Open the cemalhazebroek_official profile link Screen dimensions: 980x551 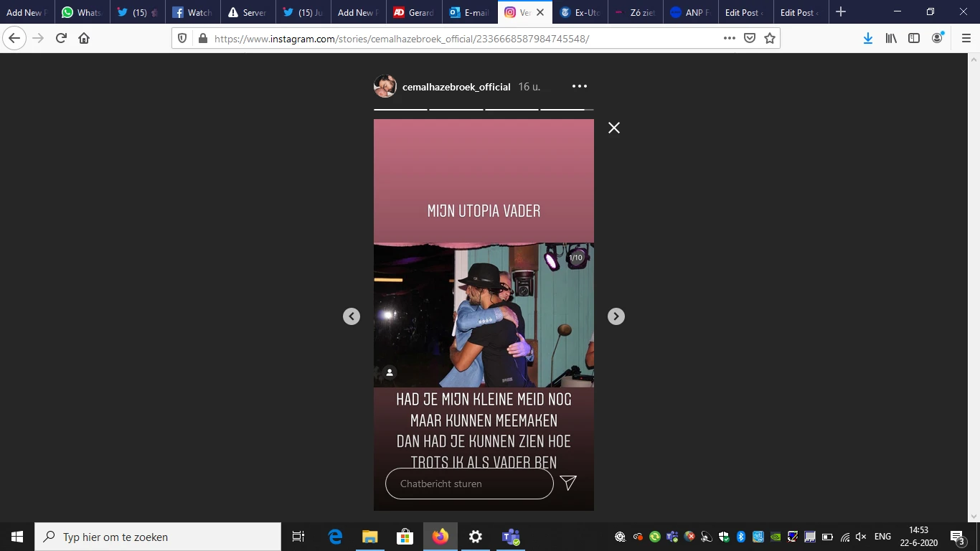456,87
